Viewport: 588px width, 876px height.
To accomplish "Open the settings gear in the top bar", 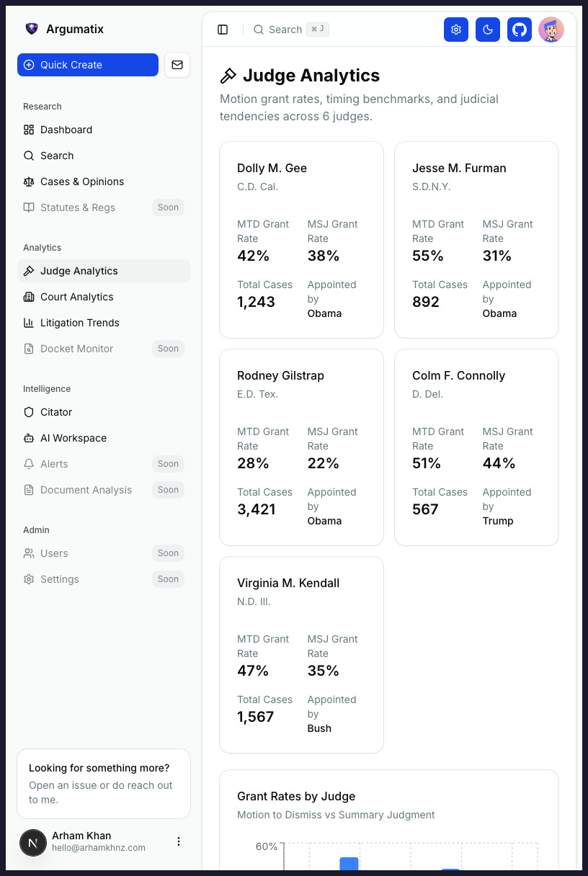I will pos(456,30).
